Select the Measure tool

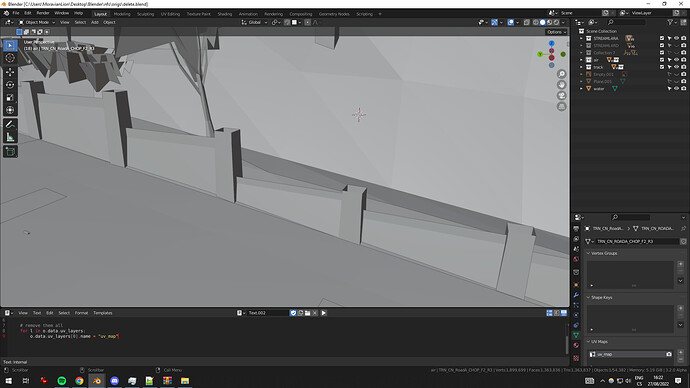click(x=10, y=138)
